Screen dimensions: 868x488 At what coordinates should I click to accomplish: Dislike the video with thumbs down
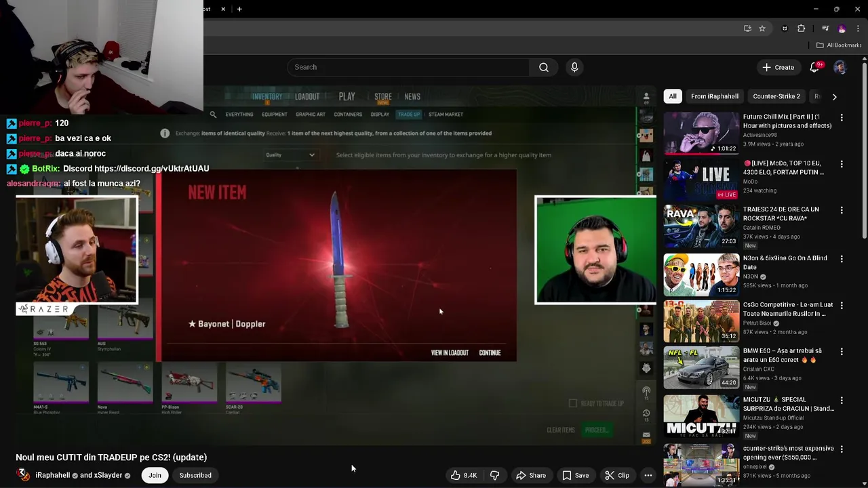494,475
